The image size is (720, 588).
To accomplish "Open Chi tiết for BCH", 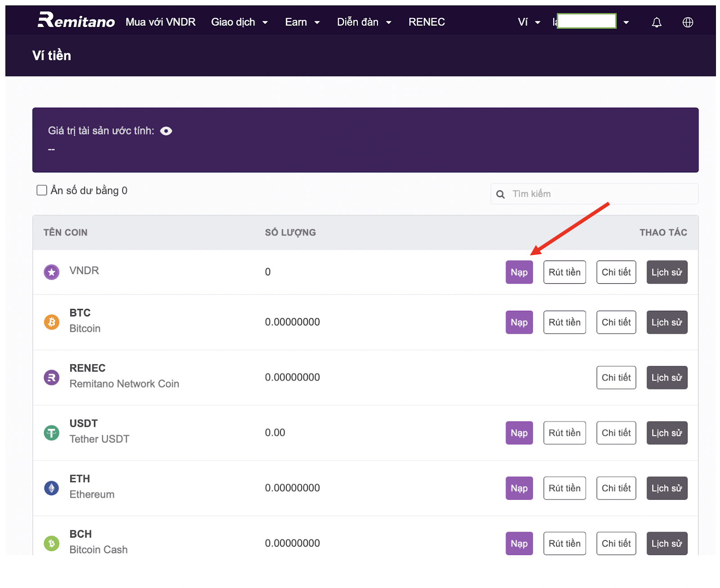I will (x=616, y=543).
